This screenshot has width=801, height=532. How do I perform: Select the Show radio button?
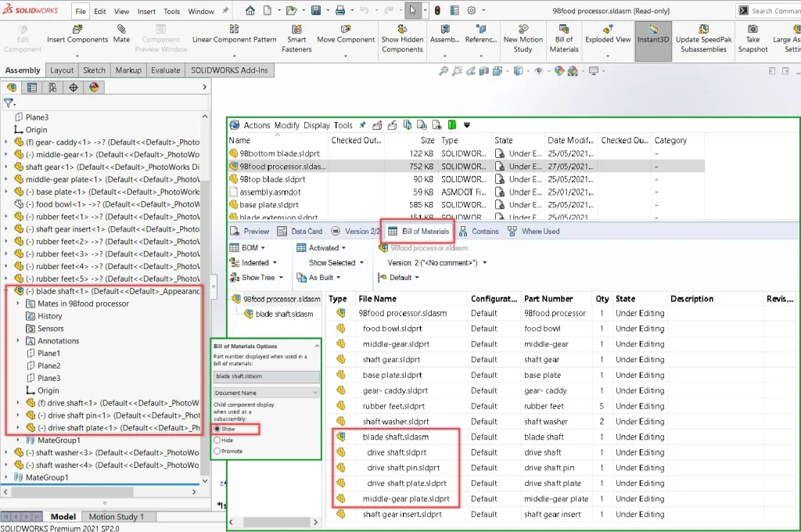pos(217,430)
